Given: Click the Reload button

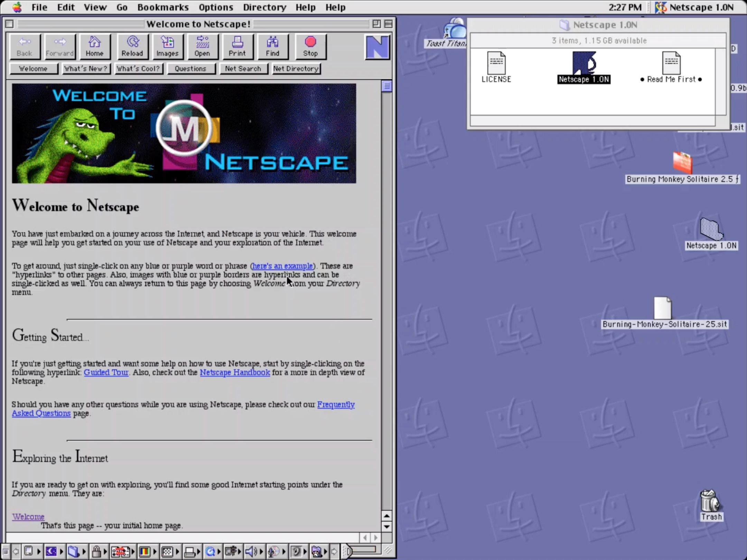Looking at the screenshot, I should click(x=132, y=46).
